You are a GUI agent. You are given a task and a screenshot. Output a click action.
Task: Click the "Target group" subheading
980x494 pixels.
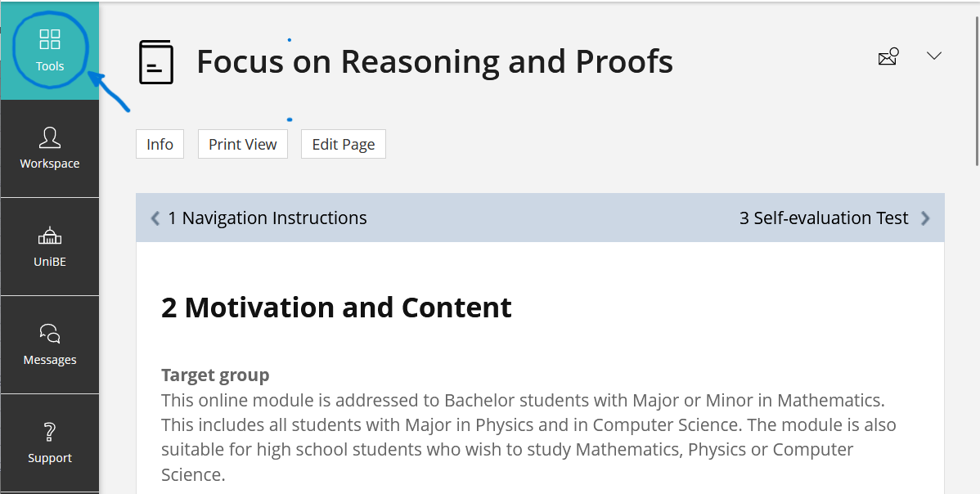pos(215,375)
